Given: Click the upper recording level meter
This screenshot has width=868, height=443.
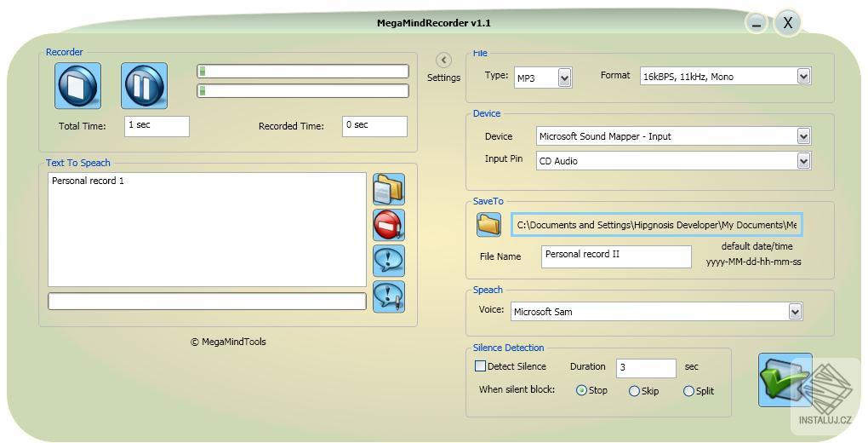Looking at the screenshot, I should click(303, 71).
